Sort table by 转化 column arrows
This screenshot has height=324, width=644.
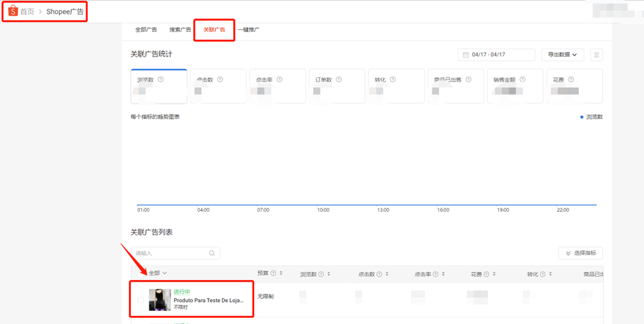[550, 274]
